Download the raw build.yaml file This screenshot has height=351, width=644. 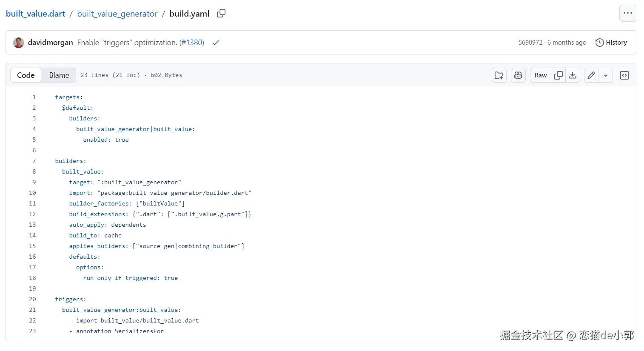pos(573,75)
